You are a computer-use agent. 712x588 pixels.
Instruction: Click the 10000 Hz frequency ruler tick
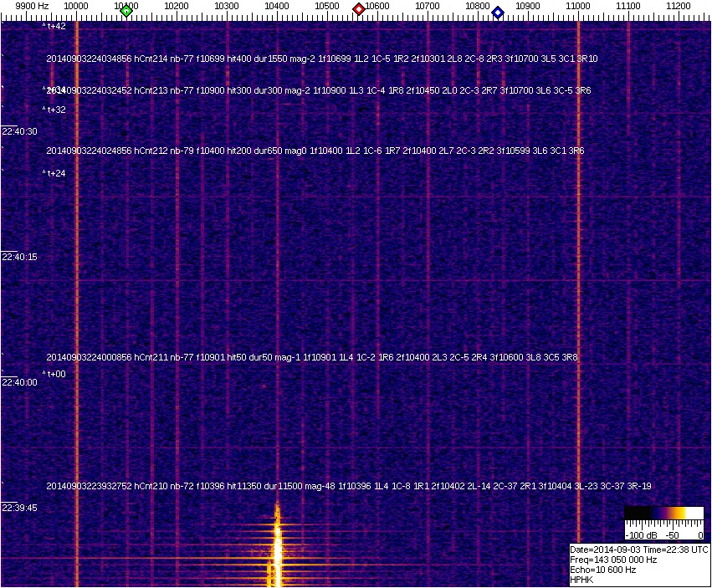pos(76,6)
